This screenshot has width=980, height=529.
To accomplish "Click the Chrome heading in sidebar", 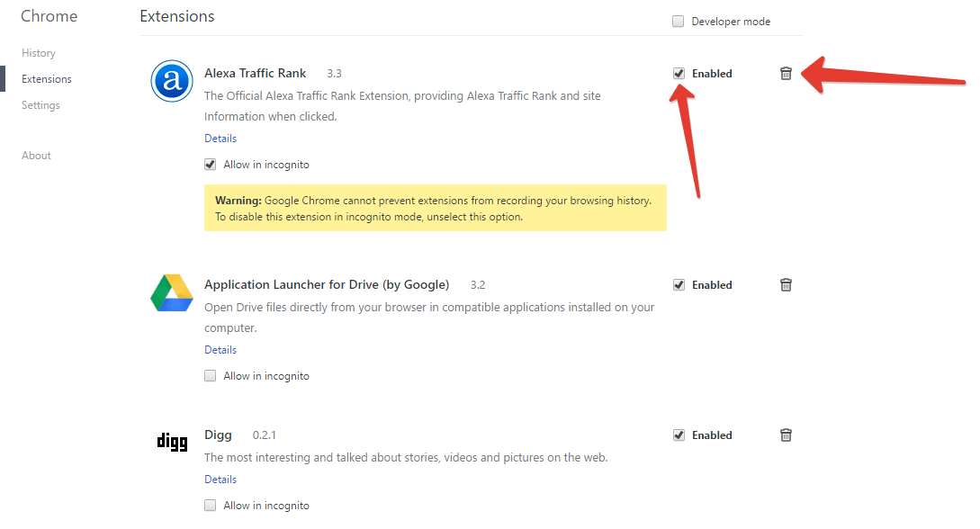I will (x=49, y=16).
